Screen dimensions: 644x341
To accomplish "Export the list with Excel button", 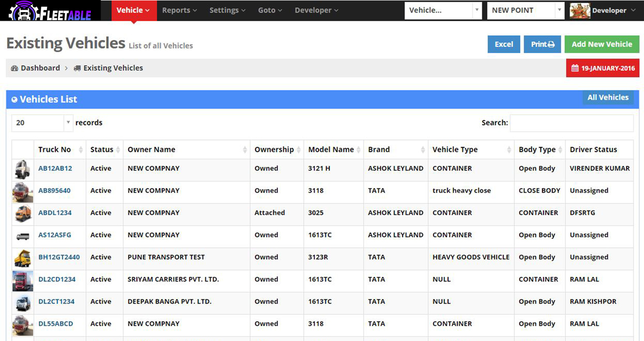I will [x=504, y=44].
